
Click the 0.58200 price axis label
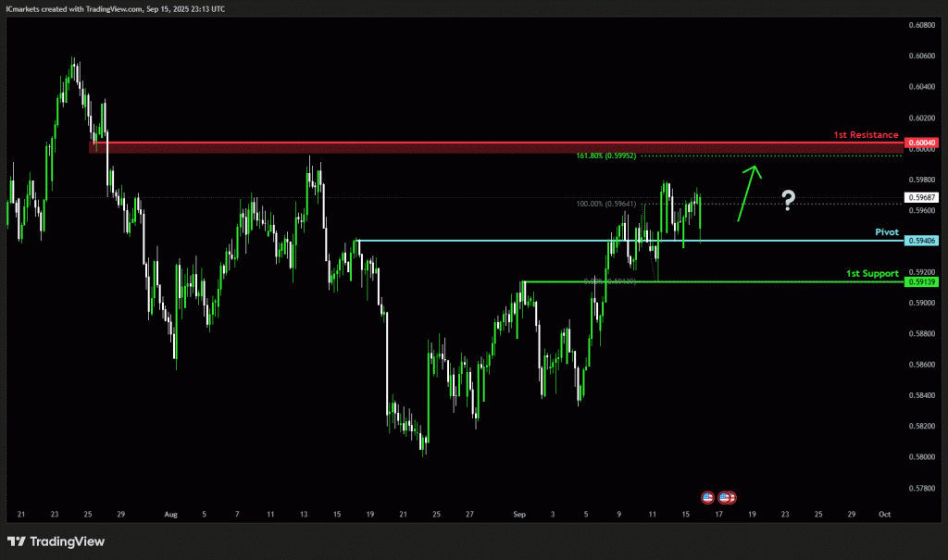[x=921, y=426]
